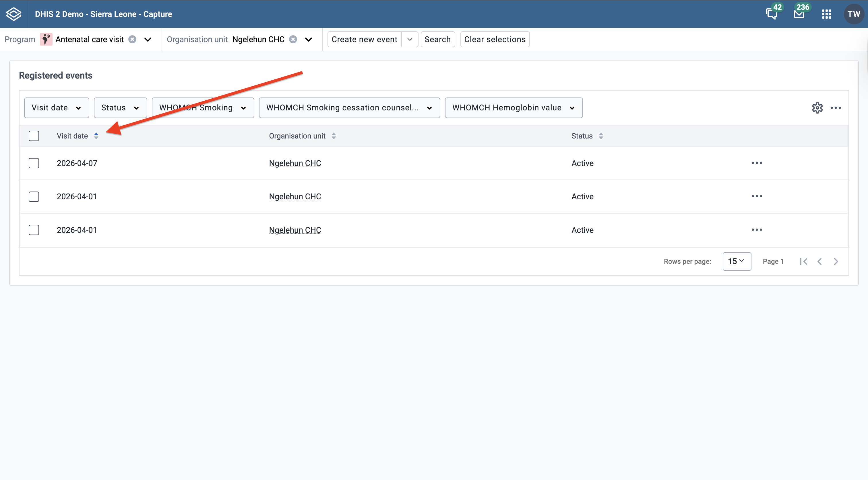The height and width of the screenshot is (480, 868).
Task: Open the interpretations icon with 42 badge
Action: point(772,14)
